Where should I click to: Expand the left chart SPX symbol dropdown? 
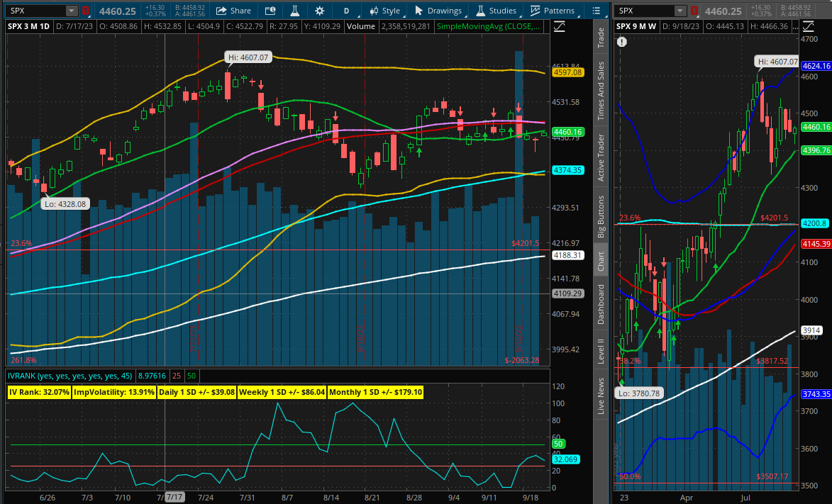click(x=72, y=11)
